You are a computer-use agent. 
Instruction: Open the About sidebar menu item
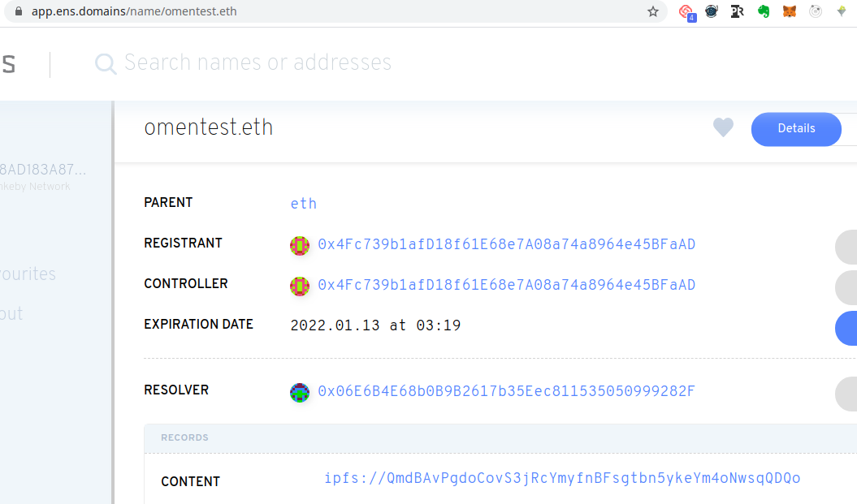coord(11,314)
